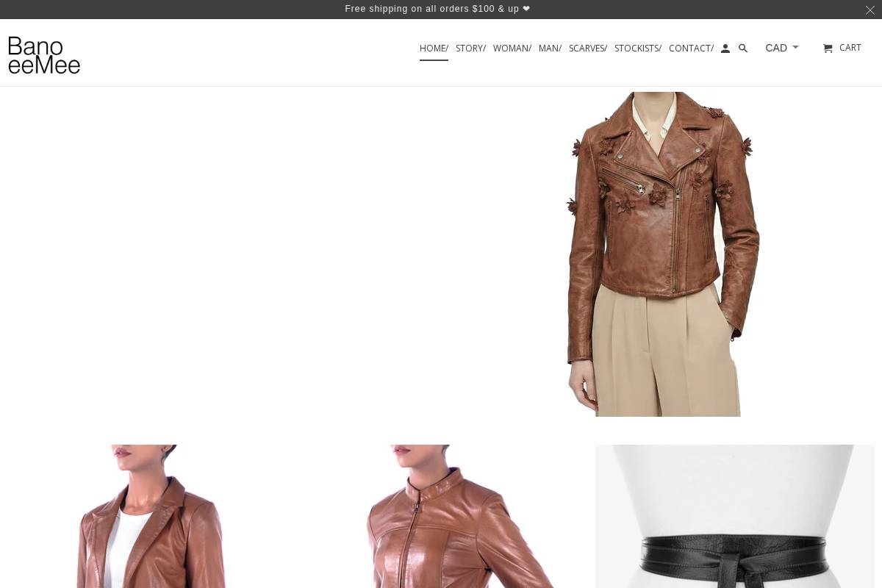Screen dimensions: 882x588
Task: Open the MAN section
Action: (549, 48)
